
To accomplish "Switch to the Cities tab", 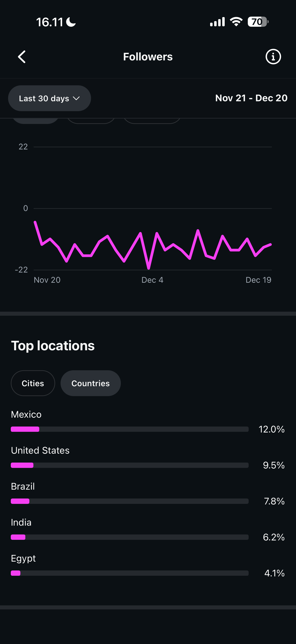I will (x=33, y=383).
